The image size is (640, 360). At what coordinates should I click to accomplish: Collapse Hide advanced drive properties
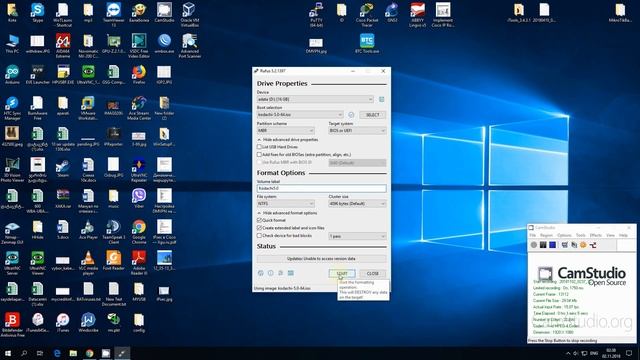pos(288,140)
